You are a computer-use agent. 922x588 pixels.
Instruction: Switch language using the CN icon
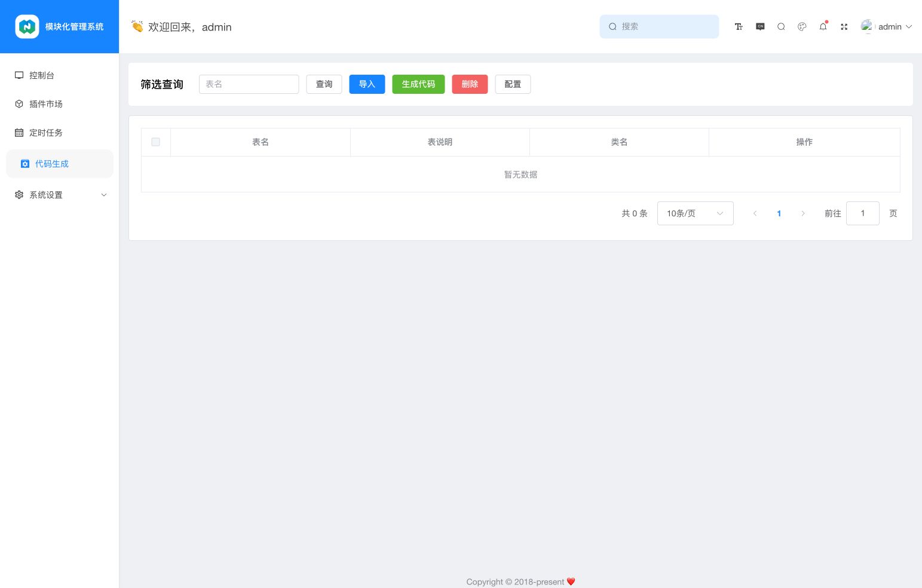click(x=760, y=26)
